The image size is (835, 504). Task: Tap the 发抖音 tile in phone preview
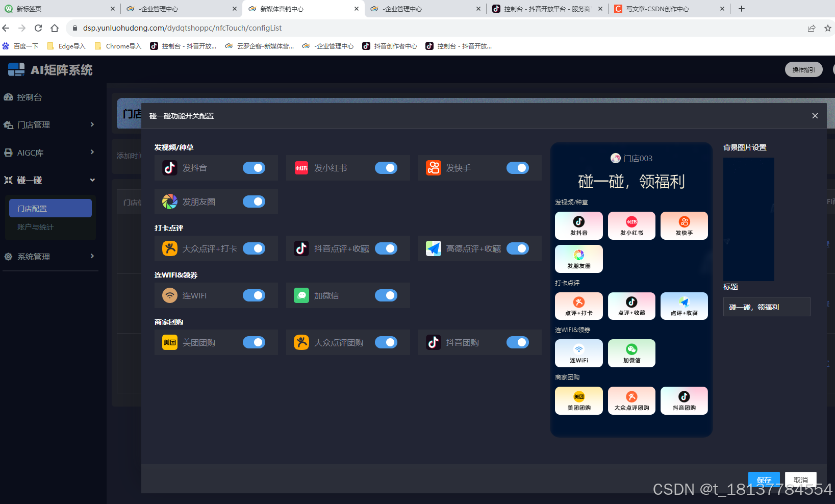pyautogui.click(x=579, y=225)
